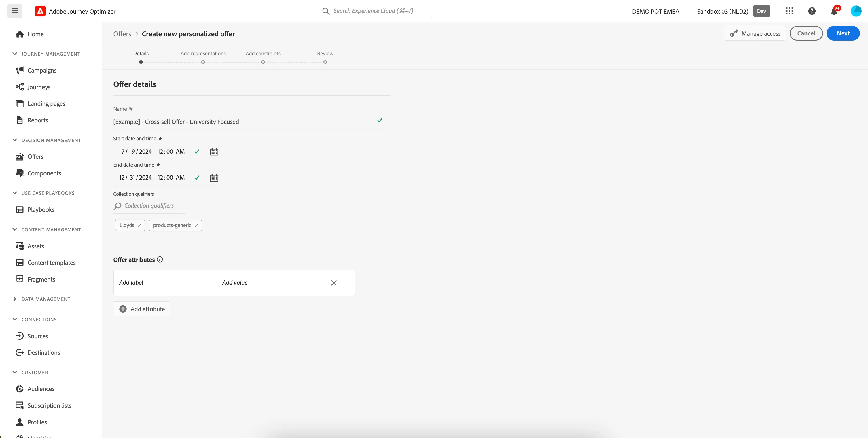Screen dimensions: 868x438
Task: Open Reports in the sidebar
Action: tap(32, 120)
